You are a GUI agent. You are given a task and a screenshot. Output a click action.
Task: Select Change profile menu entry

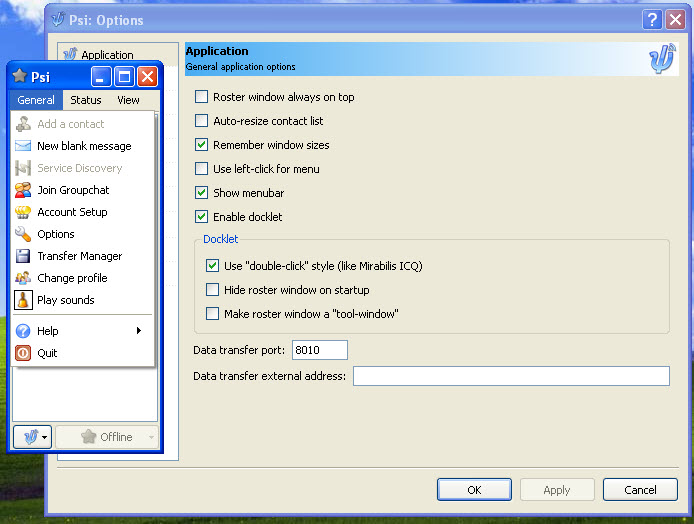point(83,278)
